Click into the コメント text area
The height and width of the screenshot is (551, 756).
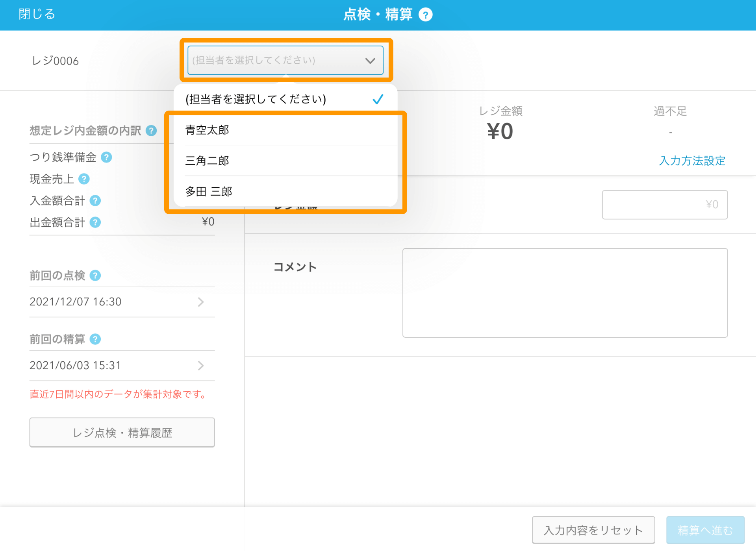click(565, 292)
